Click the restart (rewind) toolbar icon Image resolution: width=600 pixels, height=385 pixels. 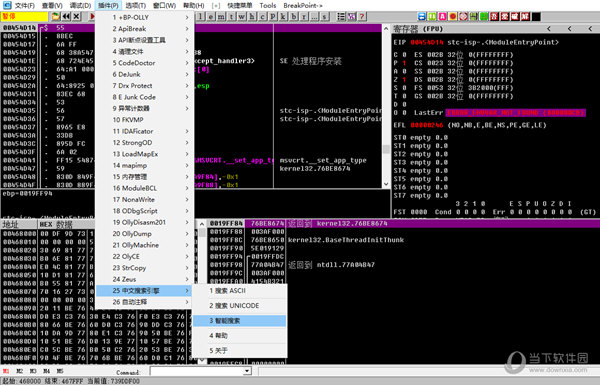[66, 16]
